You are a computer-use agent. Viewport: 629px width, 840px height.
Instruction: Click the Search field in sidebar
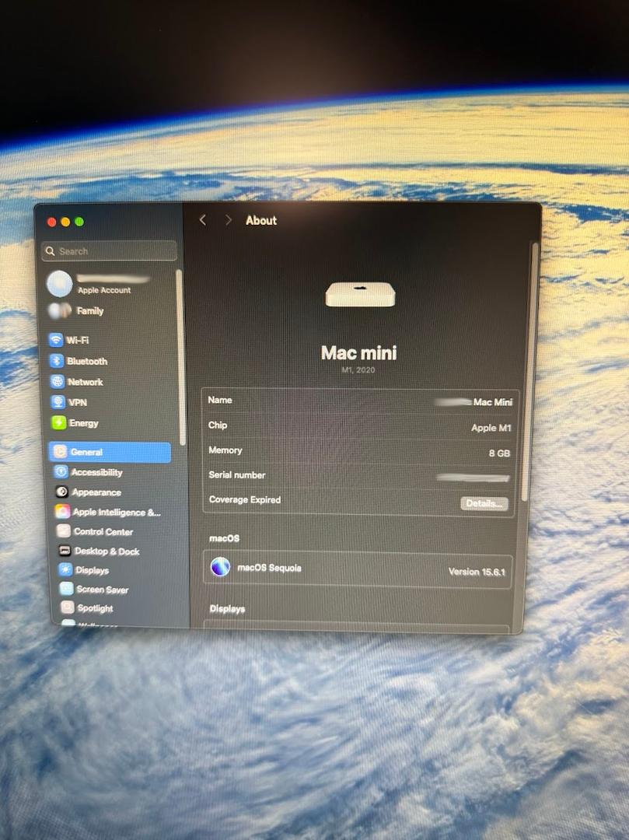110,251
